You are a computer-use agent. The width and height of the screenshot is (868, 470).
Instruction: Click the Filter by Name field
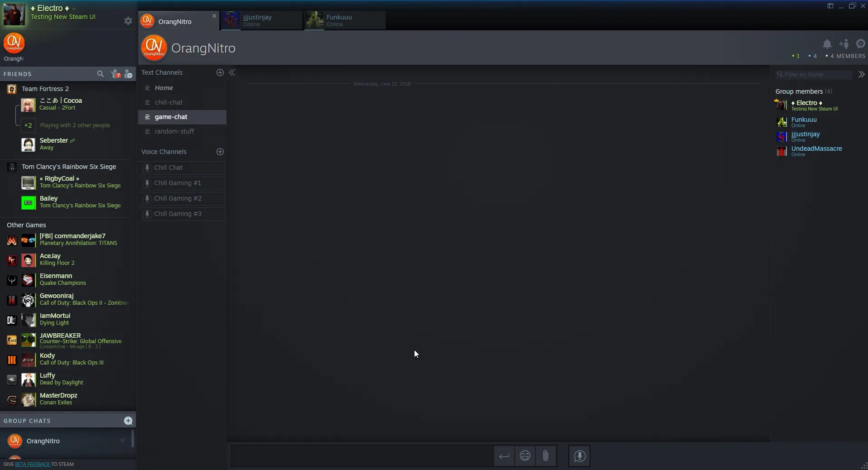coord(814,74)
